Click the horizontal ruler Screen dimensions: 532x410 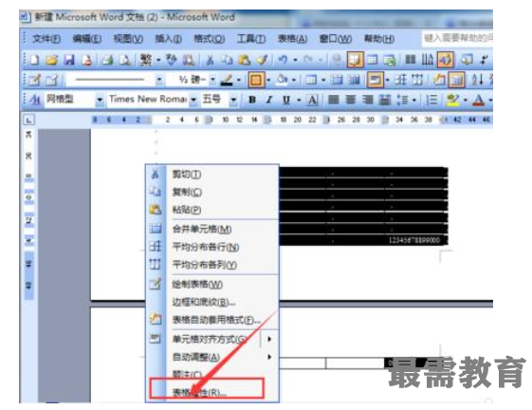(291, 120)
